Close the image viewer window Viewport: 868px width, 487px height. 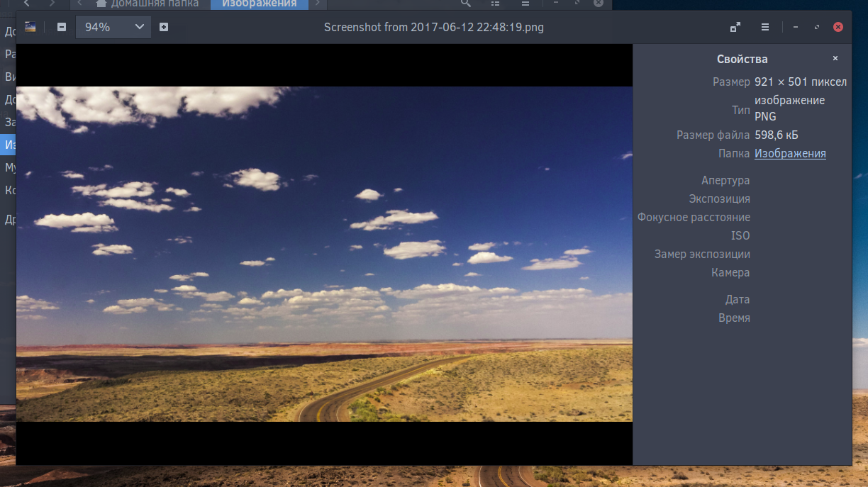838,27
